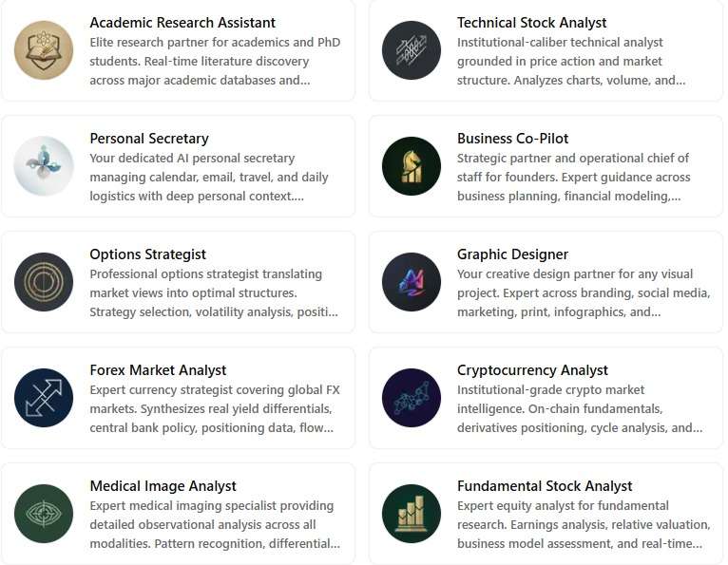Click the Cryptocurrency Analyst network icon
The width and height of the screenshot is (728, 565).
pos(412,398)
